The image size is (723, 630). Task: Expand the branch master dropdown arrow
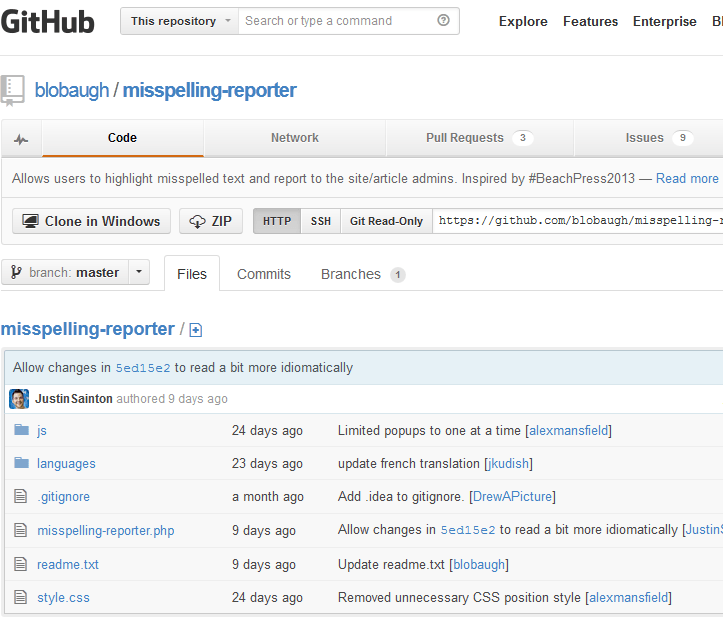139,272
